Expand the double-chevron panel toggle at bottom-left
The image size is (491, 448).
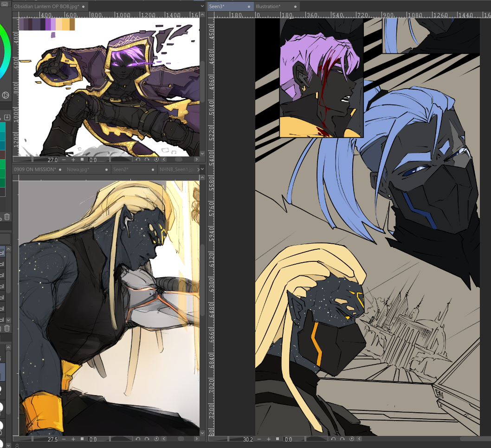click(17, 446)
